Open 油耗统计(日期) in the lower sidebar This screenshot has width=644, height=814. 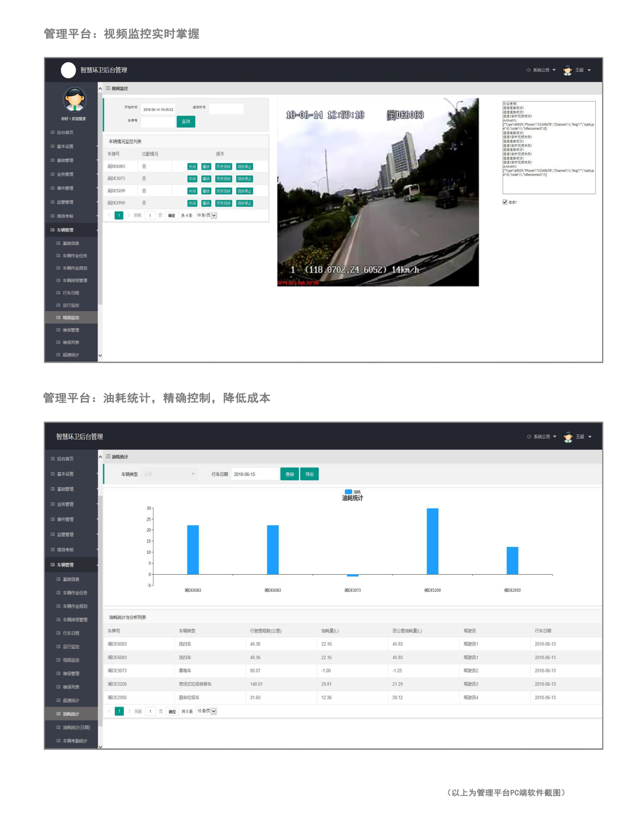point(76,728)
